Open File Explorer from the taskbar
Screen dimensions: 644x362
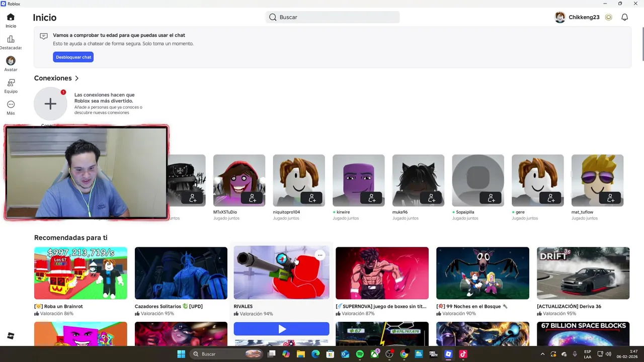[301, 354]
